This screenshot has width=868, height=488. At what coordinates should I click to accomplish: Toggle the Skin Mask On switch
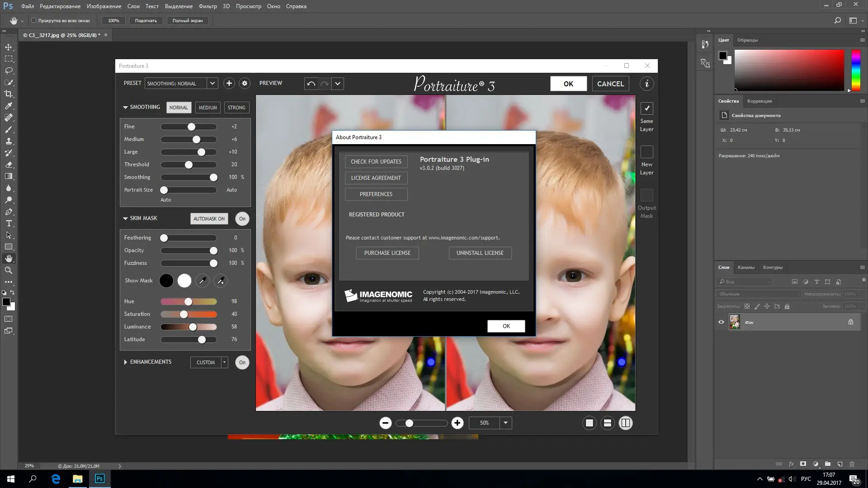(242, 219)
